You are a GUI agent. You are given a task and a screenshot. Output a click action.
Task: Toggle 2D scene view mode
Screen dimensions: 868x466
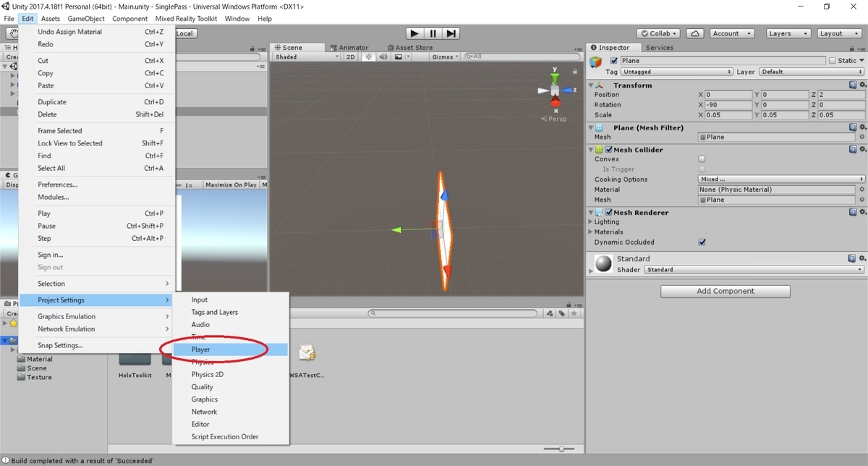tap(351, 56)
